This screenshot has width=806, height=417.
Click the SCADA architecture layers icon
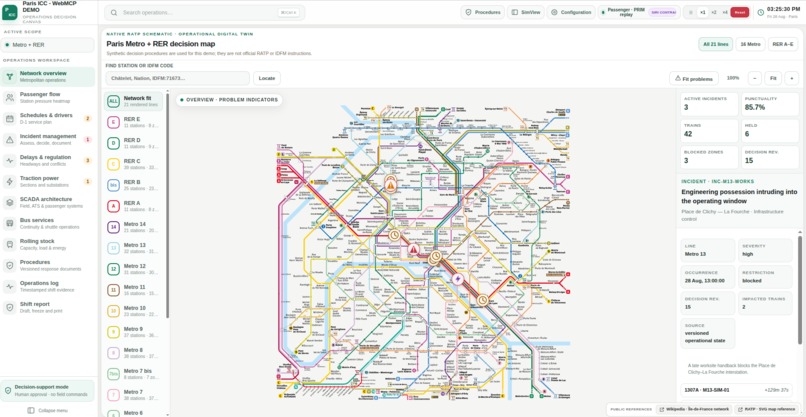click(9, 203)
